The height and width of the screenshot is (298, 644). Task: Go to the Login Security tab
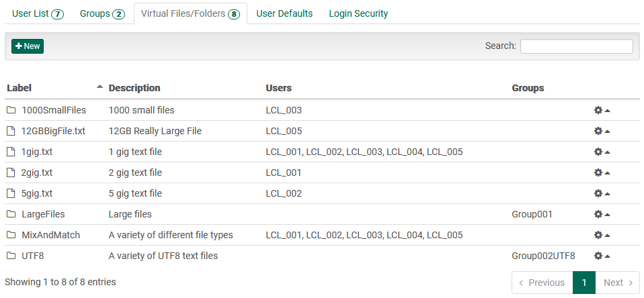click(x=358, y=13)
